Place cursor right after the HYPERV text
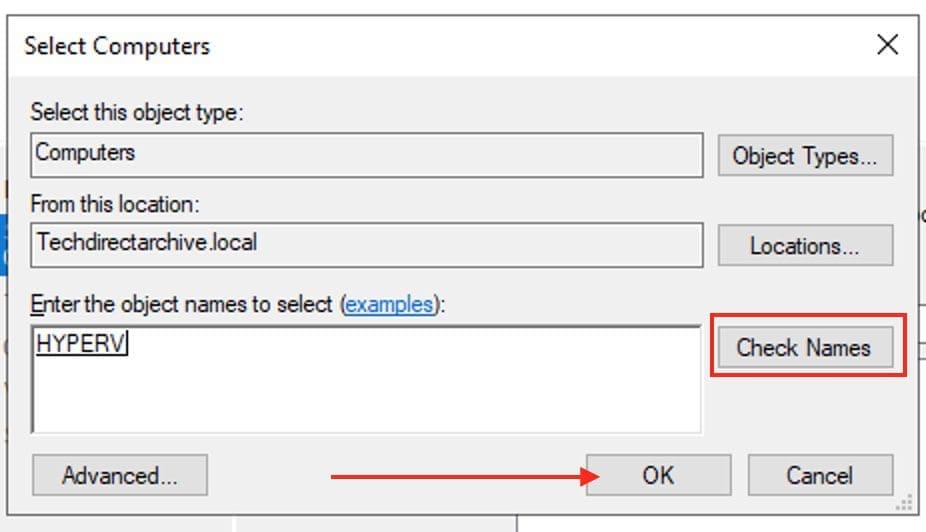The image size is (926, 532). [x=129, y=343]
